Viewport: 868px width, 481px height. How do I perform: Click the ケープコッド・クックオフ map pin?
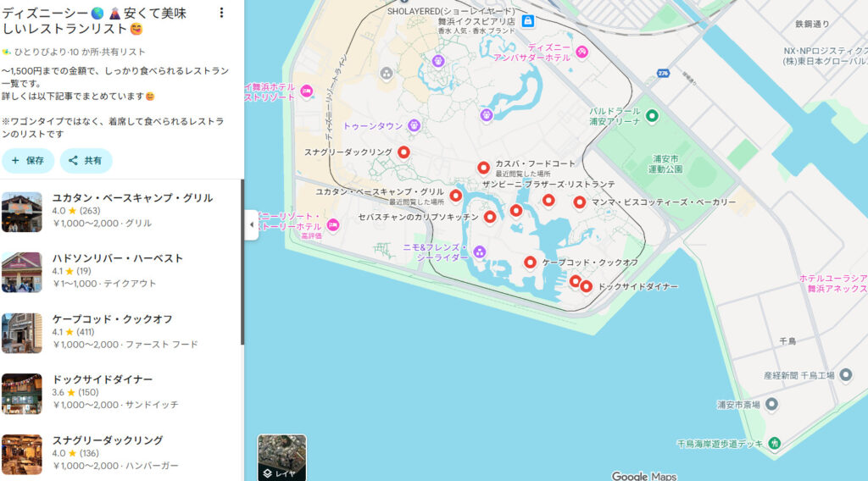(531, 263)
